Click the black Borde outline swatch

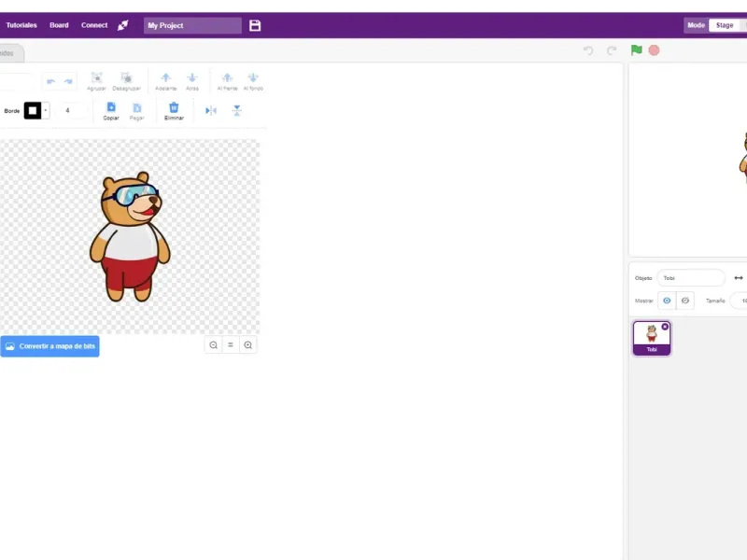point(33,110)
